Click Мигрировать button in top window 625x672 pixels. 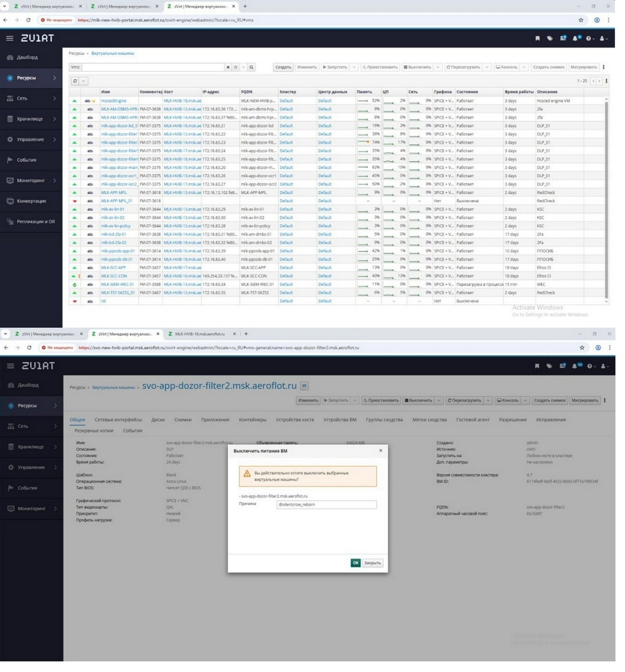coord(583,67)
